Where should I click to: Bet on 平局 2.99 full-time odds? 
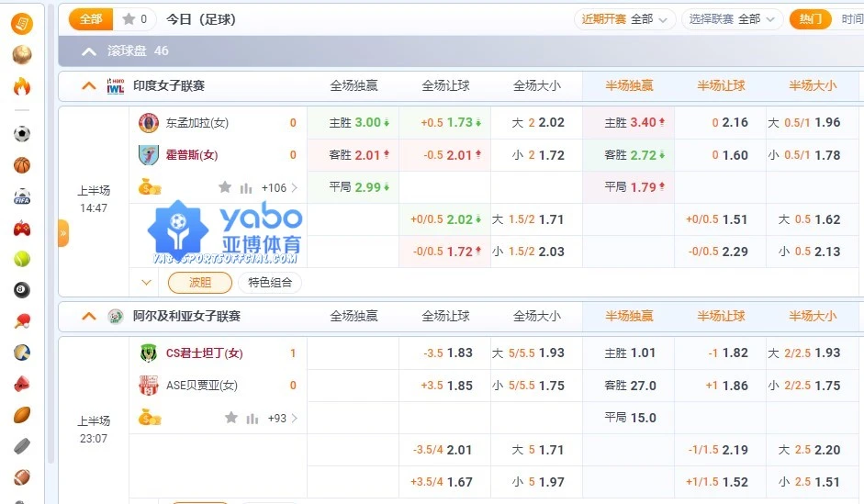[353, 187]
